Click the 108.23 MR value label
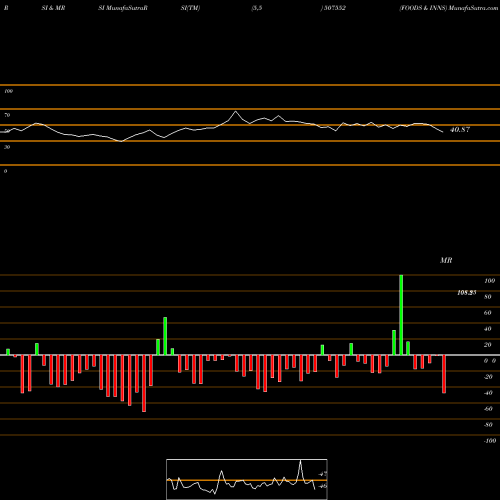Viewport: 500px width, 500px height. point(467,293)
